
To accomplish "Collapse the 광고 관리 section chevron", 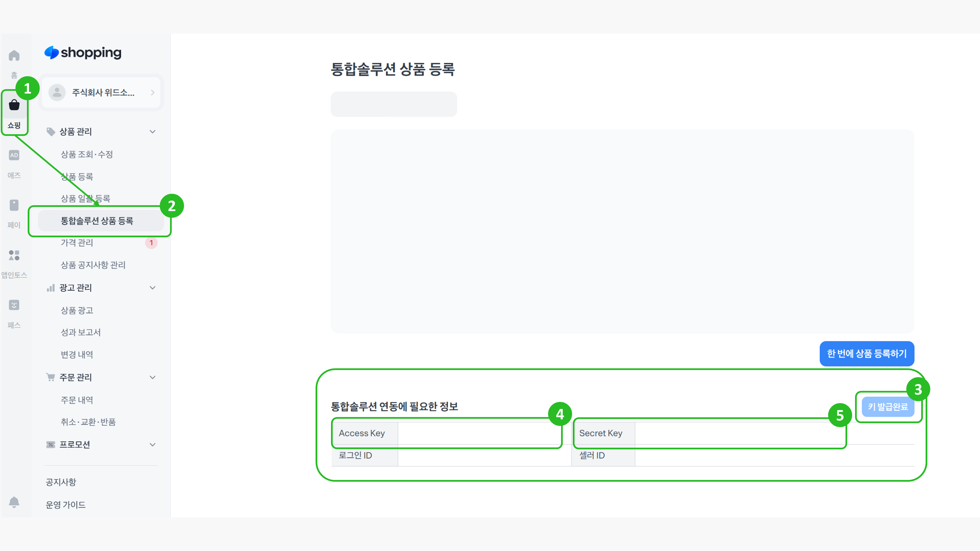I will pyautogui.click(x=153, y=288).
